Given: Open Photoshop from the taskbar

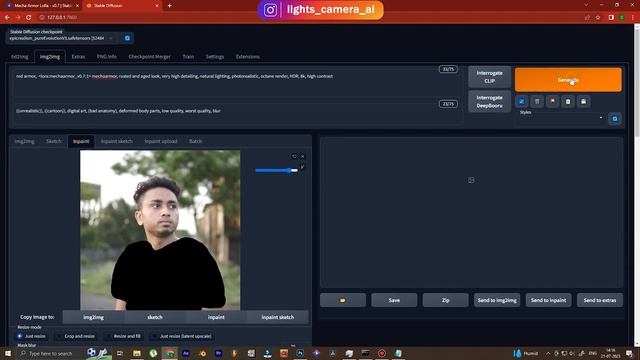Looking at the screenshot, I should pyautogui.click(x=300, y=353).
